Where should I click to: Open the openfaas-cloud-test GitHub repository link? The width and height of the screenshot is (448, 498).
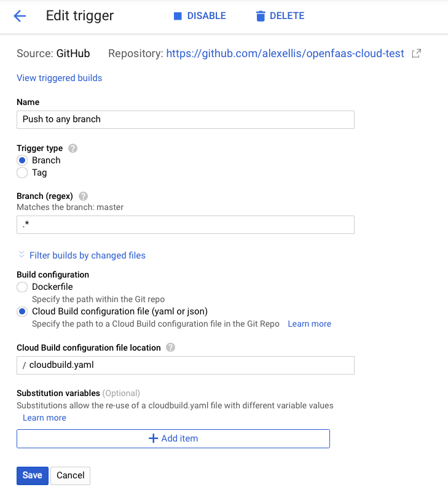pos(285,53)
